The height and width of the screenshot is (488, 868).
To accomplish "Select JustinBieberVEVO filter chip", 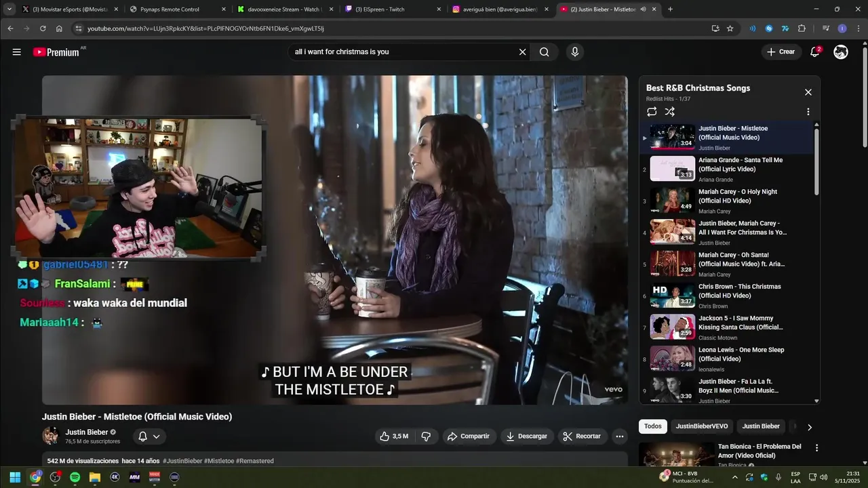I will click(702, 426).
